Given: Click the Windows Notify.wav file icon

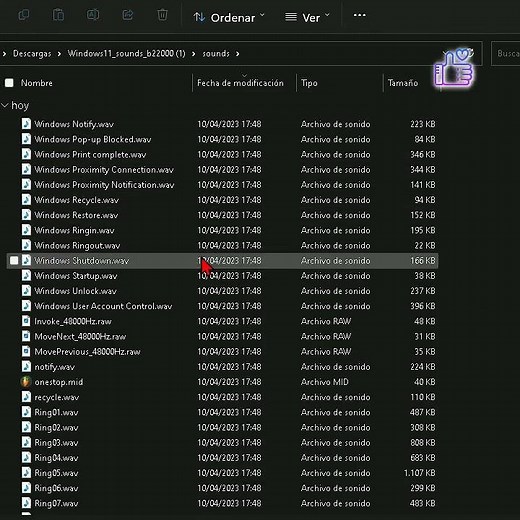Looking at the screenshot, I should (x=26, y=124).
